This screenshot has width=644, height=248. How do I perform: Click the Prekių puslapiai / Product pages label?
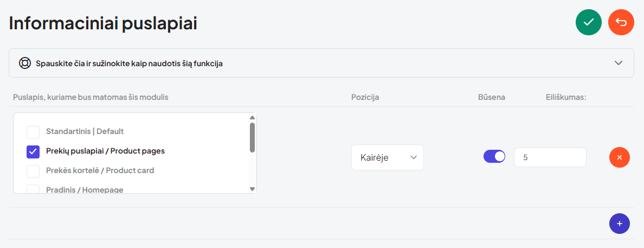coord(105,151)
